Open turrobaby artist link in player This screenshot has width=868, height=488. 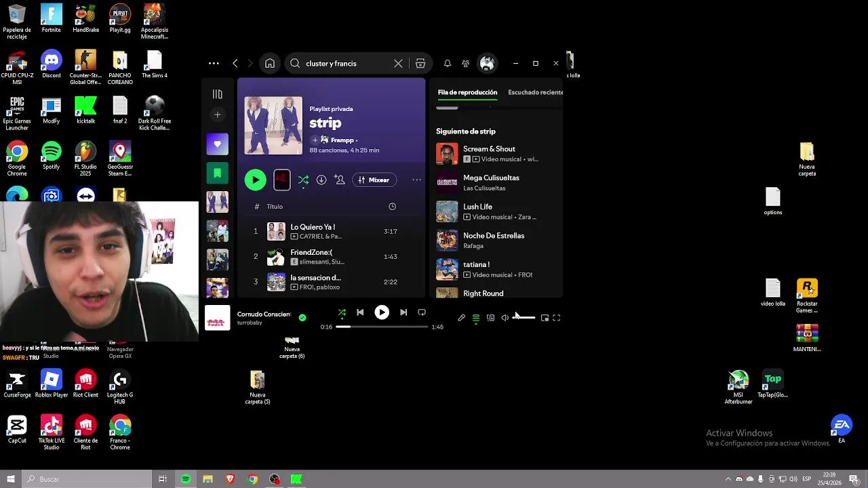coord(250,323)
